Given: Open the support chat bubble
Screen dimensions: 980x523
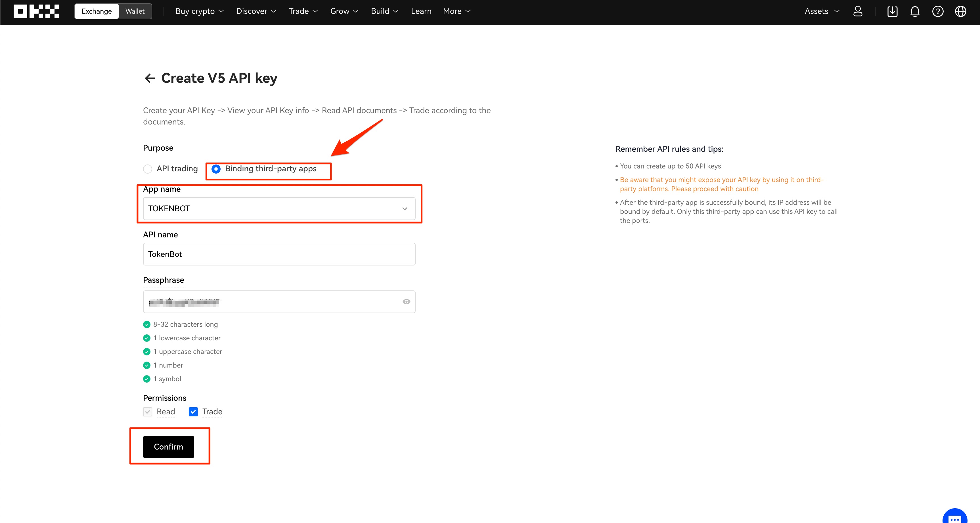Looking at the screenshot, I should [x=955, y=518].
